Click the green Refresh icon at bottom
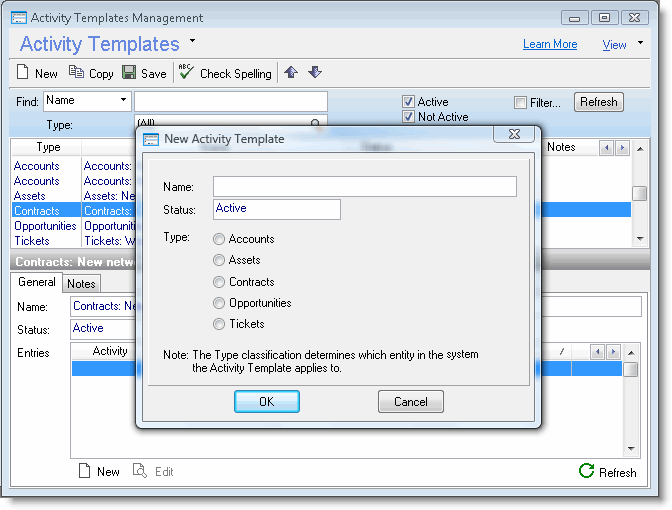This screenshot has width=672, height=510. (587, 471)
